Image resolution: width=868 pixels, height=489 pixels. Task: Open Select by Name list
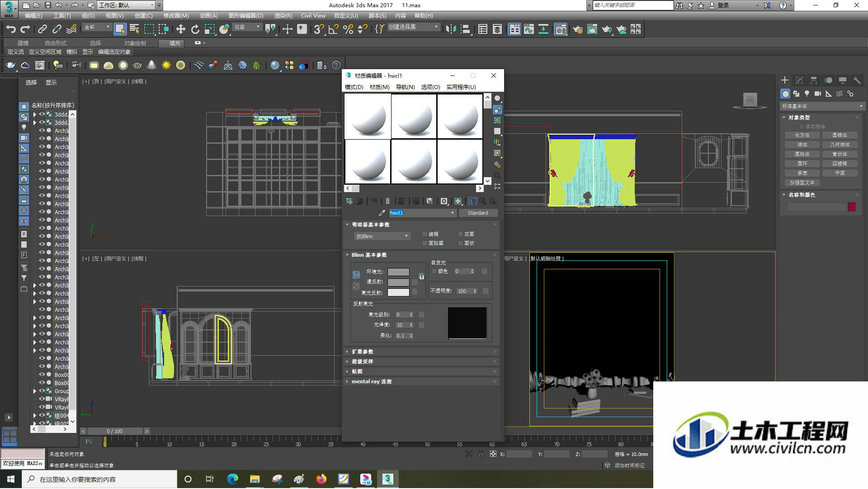tap(134, 29)
